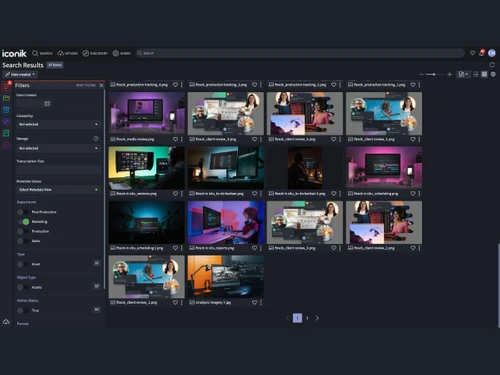
Task: Click the iconik logo
Action: click(14, 53)
